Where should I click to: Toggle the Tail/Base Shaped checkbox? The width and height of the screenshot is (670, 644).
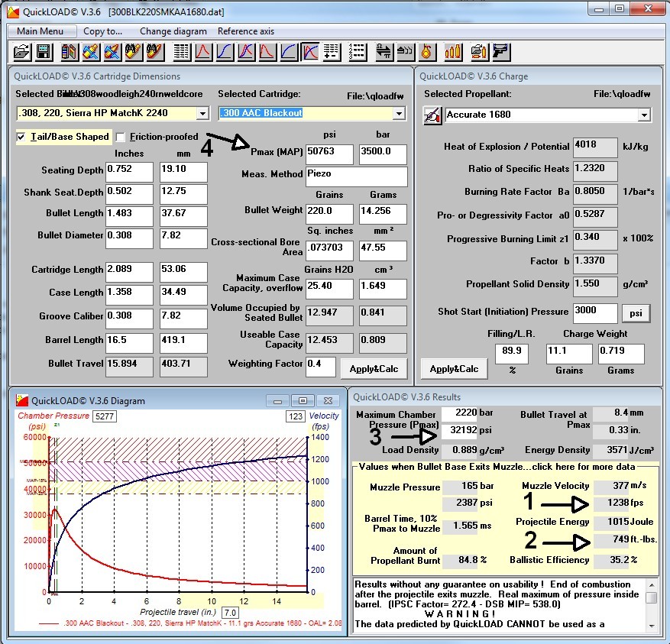21,137
